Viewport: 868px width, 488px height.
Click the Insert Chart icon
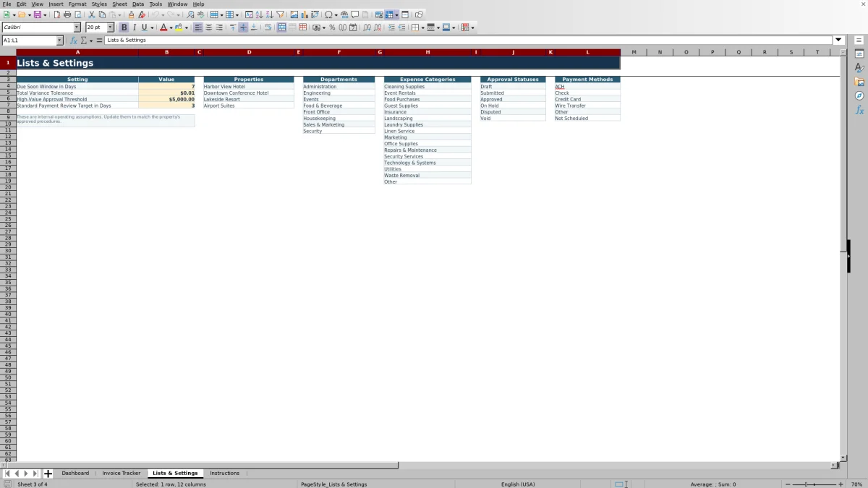tap(305, 14)
